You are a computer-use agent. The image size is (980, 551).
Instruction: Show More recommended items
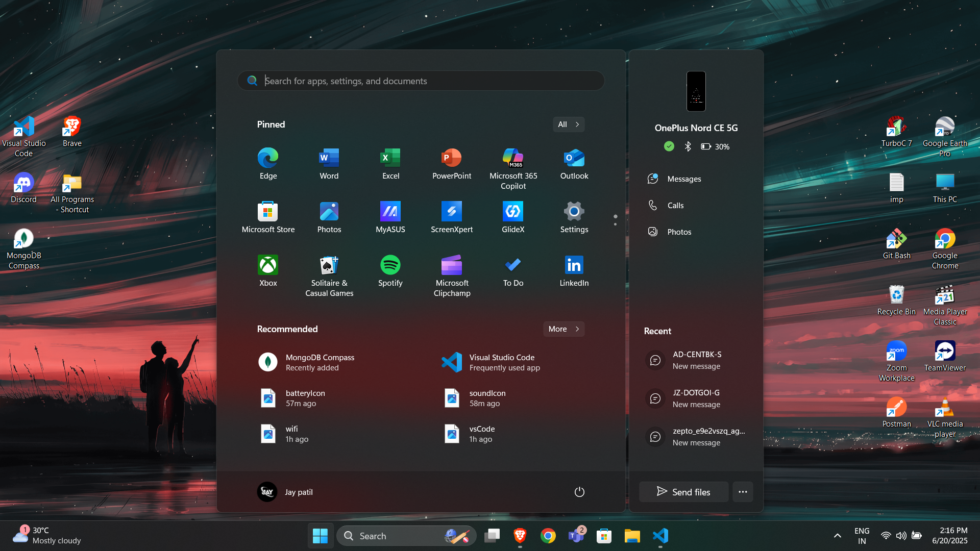pyautogui.click(x=563, y=329)
